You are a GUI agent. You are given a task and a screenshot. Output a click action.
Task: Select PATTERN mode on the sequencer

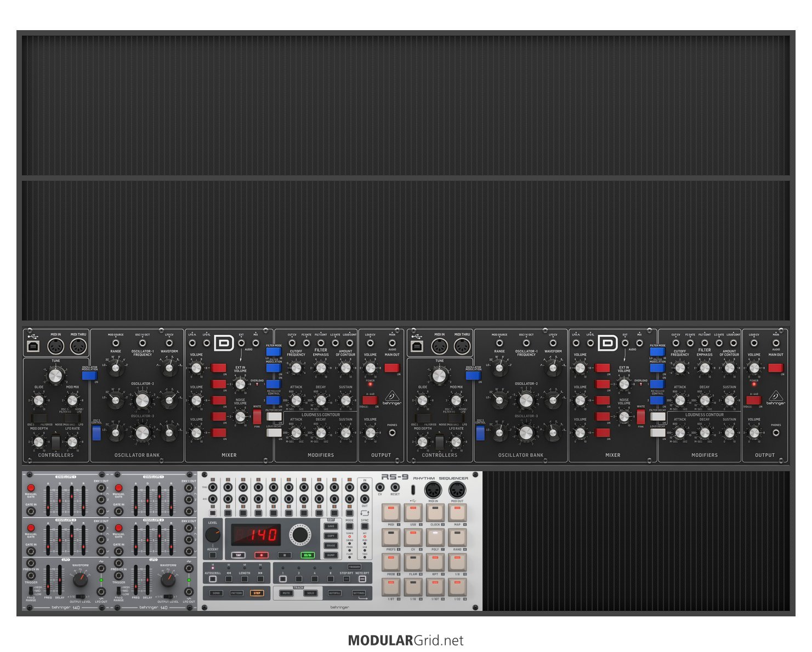(236, 593)
